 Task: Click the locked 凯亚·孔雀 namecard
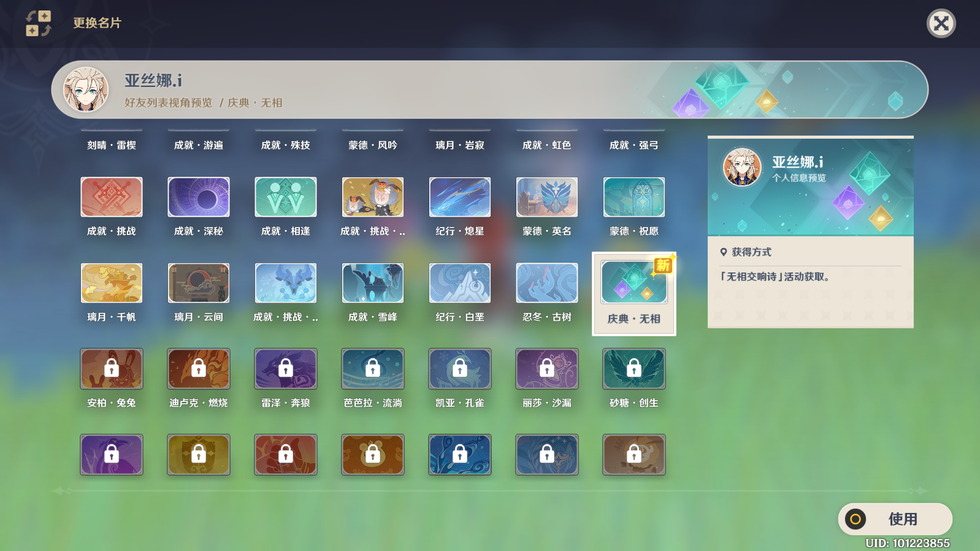460,369
